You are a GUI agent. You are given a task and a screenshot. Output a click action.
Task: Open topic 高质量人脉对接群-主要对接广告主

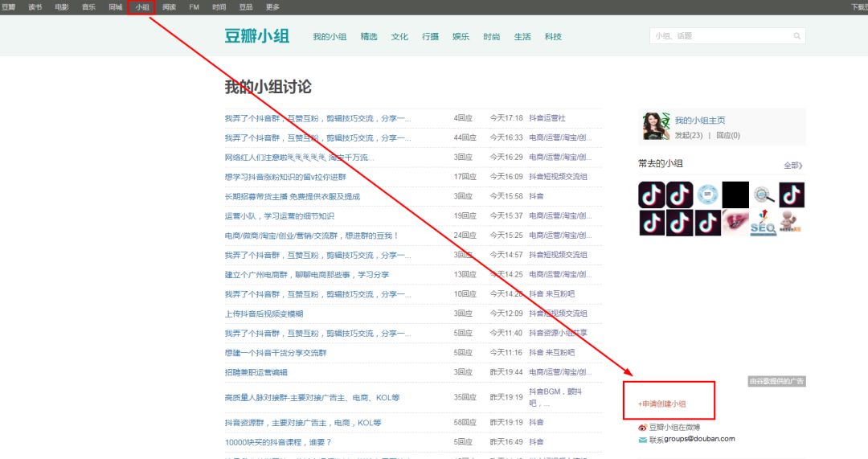pos(312,398)
